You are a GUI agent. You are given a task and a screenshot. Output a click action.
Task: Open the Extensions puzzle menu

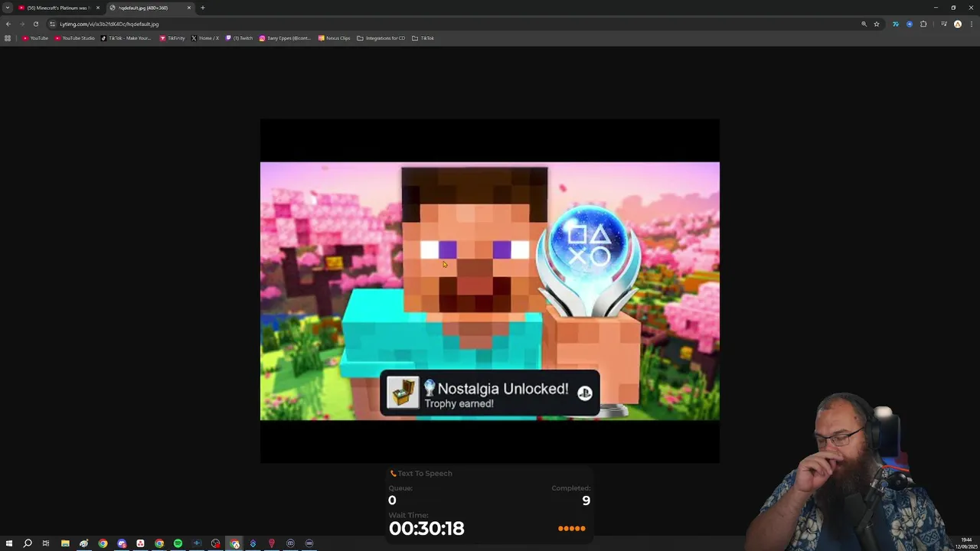[923, 24]
